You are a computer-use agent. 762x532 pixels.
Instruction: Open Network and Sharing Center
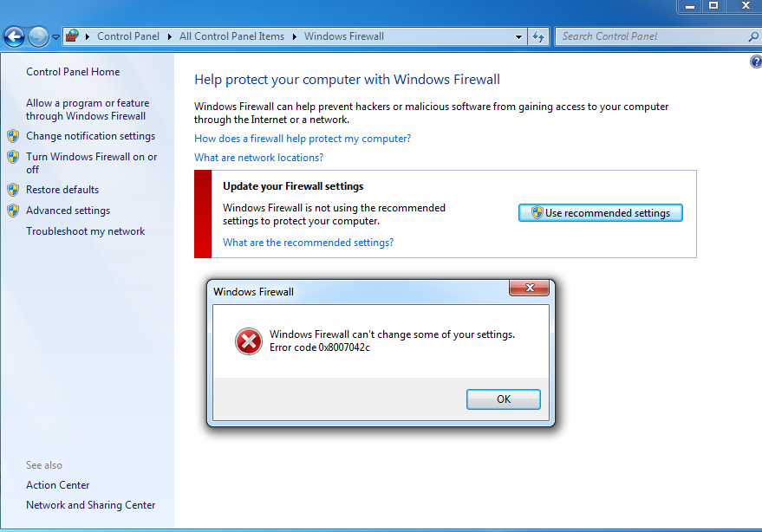pyautogui.click(x=91, y=505)
